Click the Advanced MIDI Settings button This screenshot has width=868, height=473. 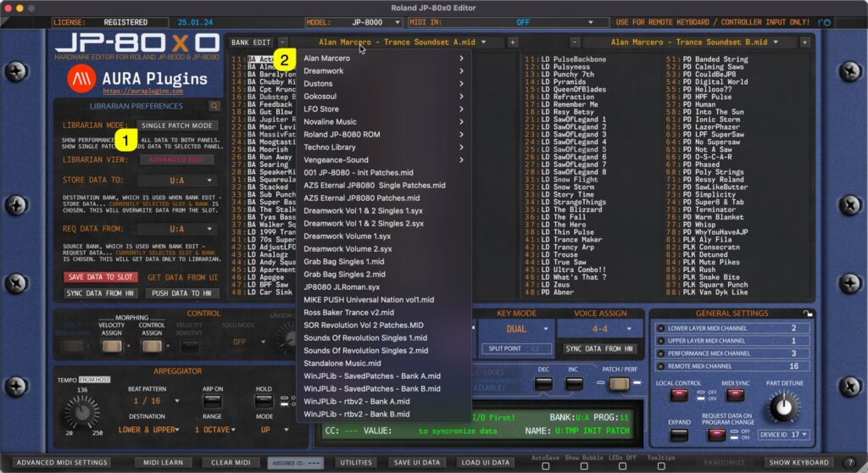[x=62, y=463]
